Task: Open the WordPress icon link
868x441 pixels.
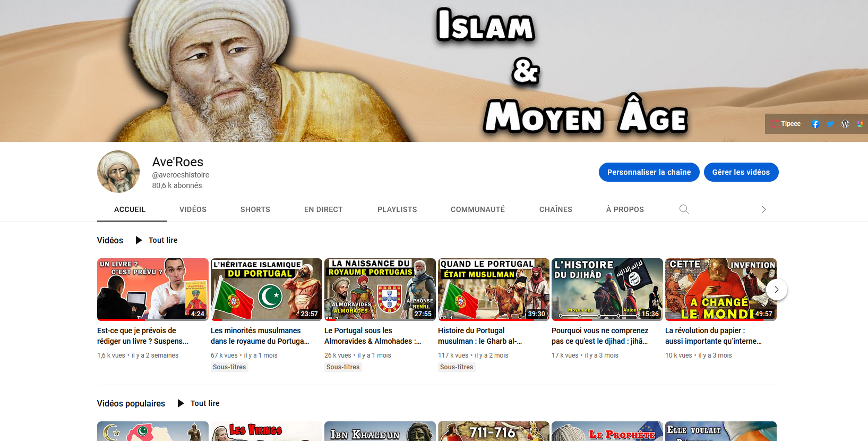Action: click(x=845, y=124)
